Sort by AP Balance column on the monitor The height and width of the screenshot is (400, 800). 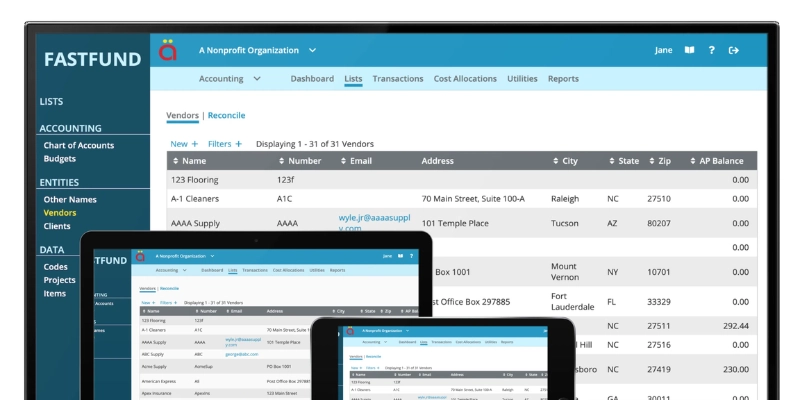tap(717, 161)
